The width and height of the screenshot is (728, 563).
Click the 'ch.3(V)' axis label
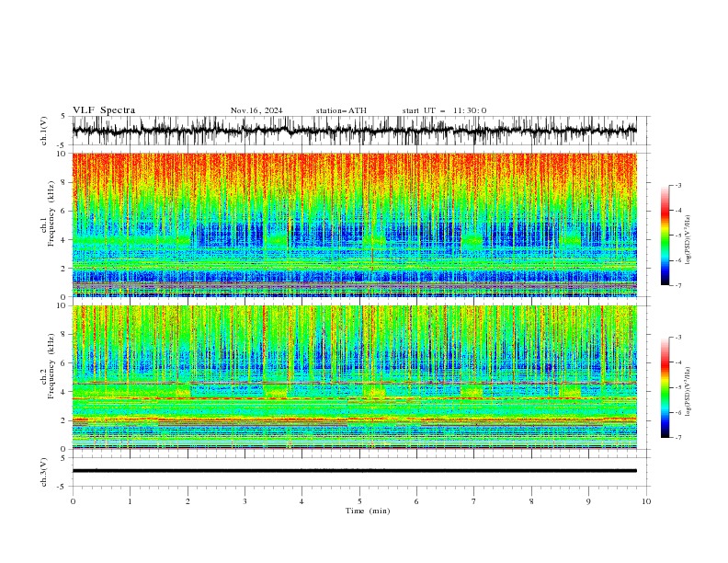pyautogui.click(x=44, y=472)
